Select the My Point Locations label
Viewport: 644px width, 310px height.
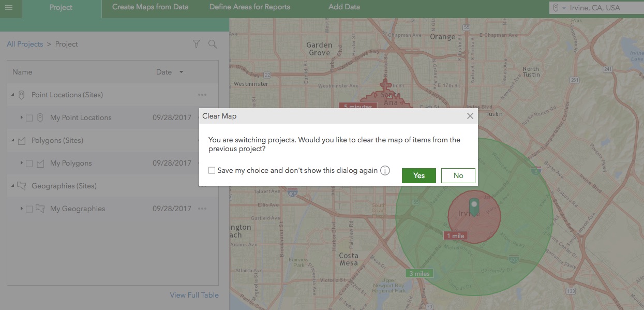(81, 117)
